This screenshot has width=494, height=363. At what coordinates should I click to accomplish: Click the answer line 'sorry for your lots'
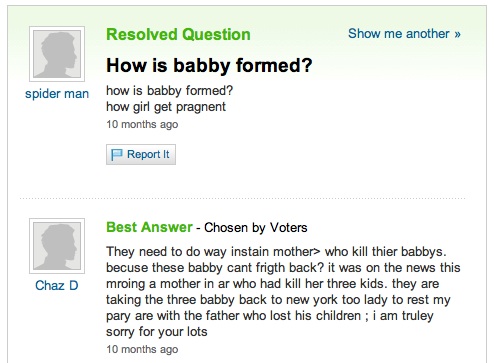pos(157,332)
